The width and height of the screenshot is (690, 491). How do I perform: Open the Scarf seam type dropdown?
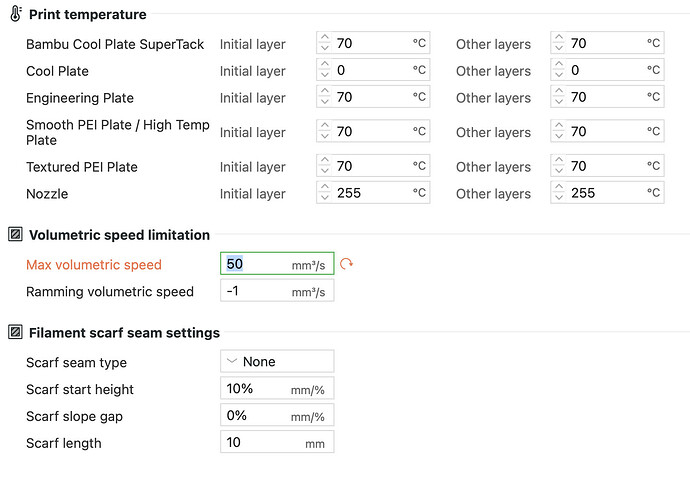(x=277, y=361)
